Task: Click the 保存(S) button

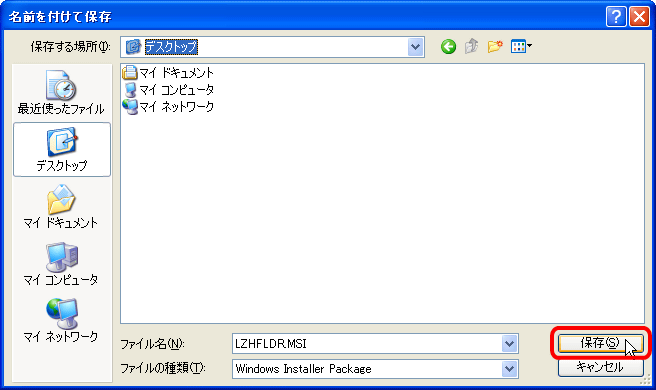Action: (x=600, y=343)
